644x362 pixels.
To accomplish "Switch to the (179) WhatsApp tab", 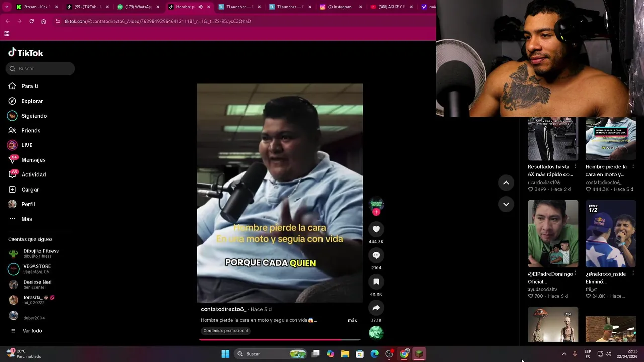I will (138, 7).
